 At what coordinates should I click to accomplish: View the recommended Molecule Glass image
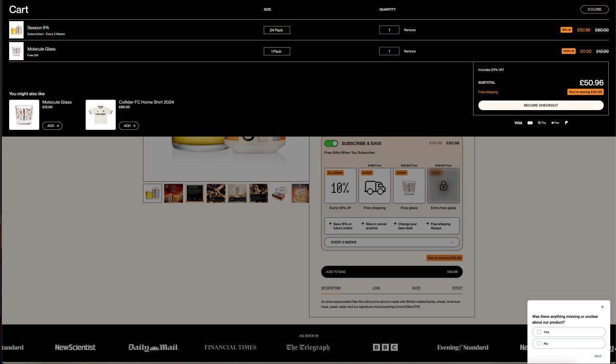click(x=24, y=114)
